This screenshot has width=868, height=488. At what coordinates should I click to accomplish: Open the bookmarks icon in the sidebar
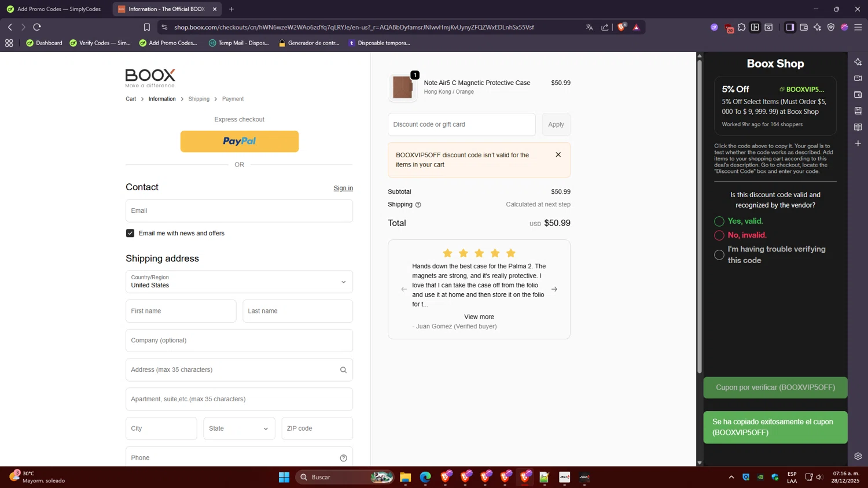pyautogui.click(x=858, y=110)
